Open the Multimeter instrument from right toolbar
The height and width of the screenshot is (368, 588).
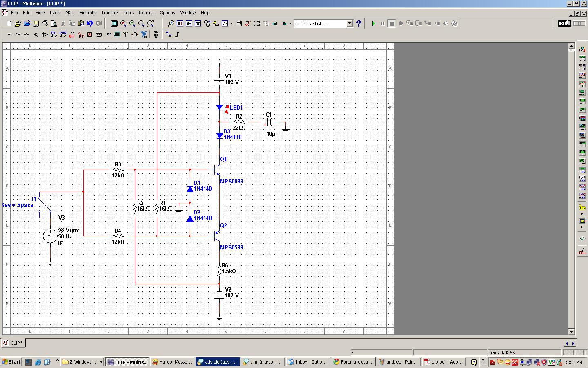[582, 50]
